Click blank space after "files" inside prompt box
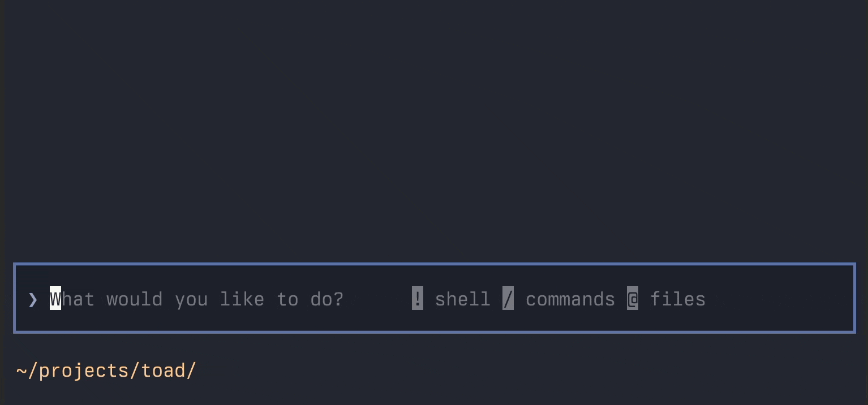 pos(781,299)
